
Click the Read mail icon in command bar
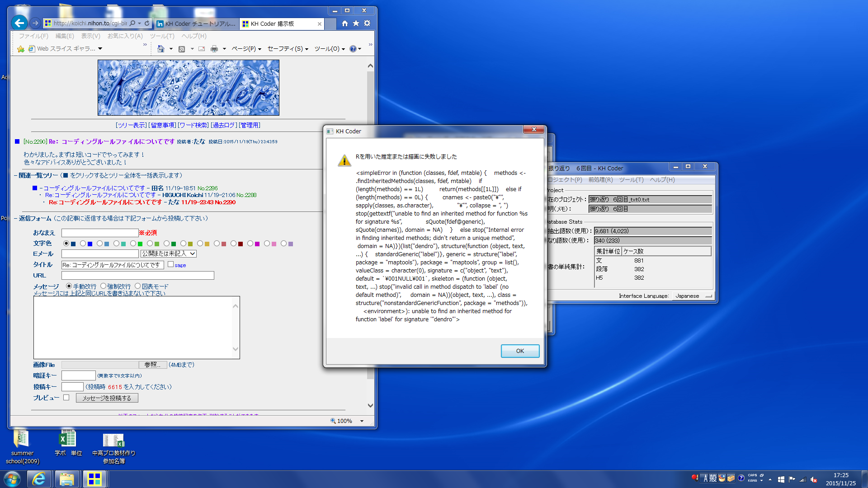point(202,49)
